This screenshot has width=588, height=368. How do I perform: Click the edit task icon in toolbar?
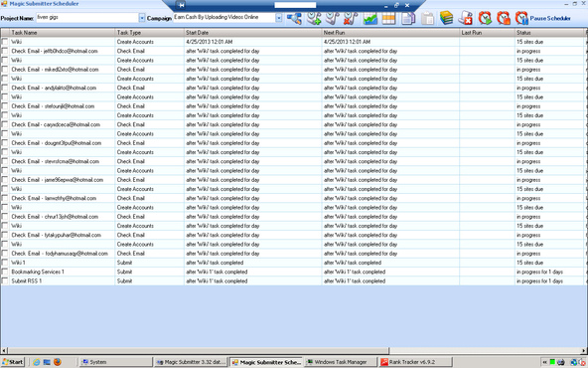click(333, 18)
